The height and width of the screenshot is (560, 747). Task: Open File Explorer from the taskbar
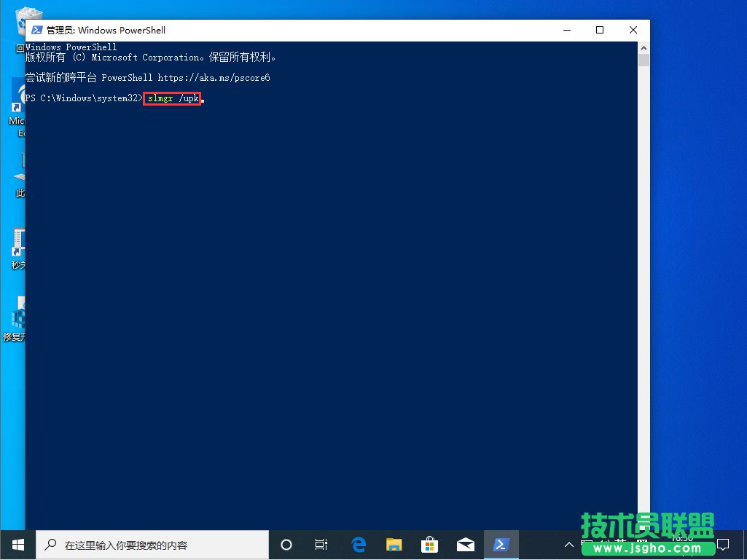pyautogui.click(x=394, y=544)
